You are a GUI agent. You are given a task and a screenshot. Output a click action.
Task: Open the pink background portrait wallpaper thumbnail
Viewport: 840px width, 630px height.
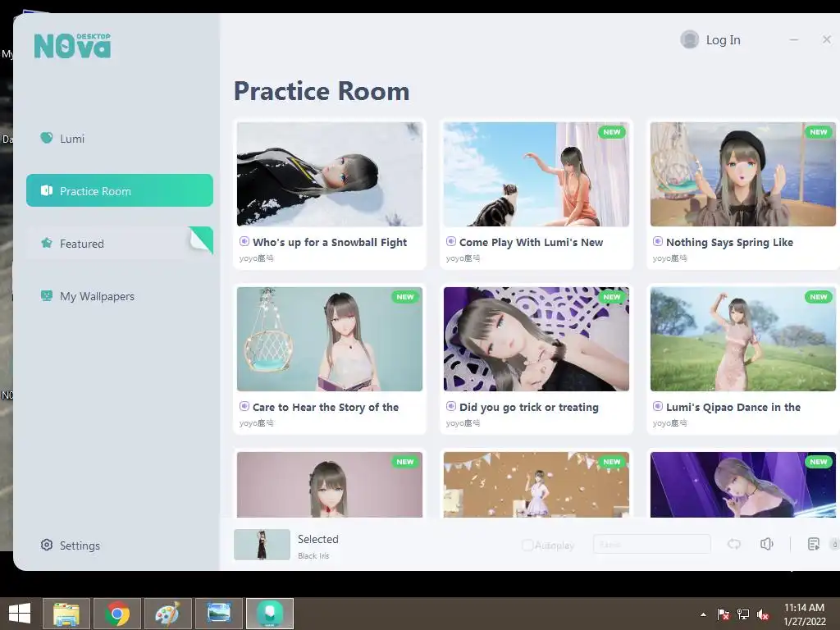[330, 484]
